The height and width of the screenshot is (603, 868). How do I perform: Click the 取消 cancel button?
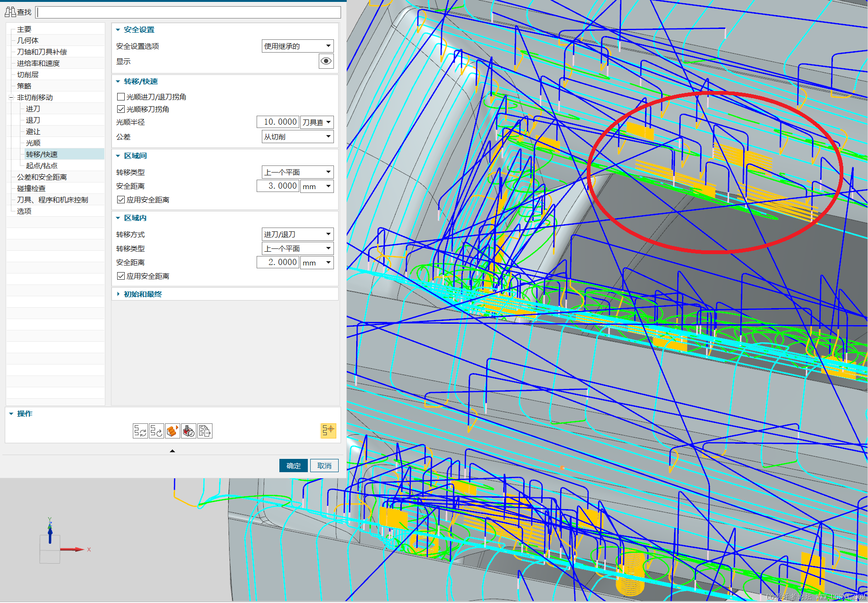324,466
